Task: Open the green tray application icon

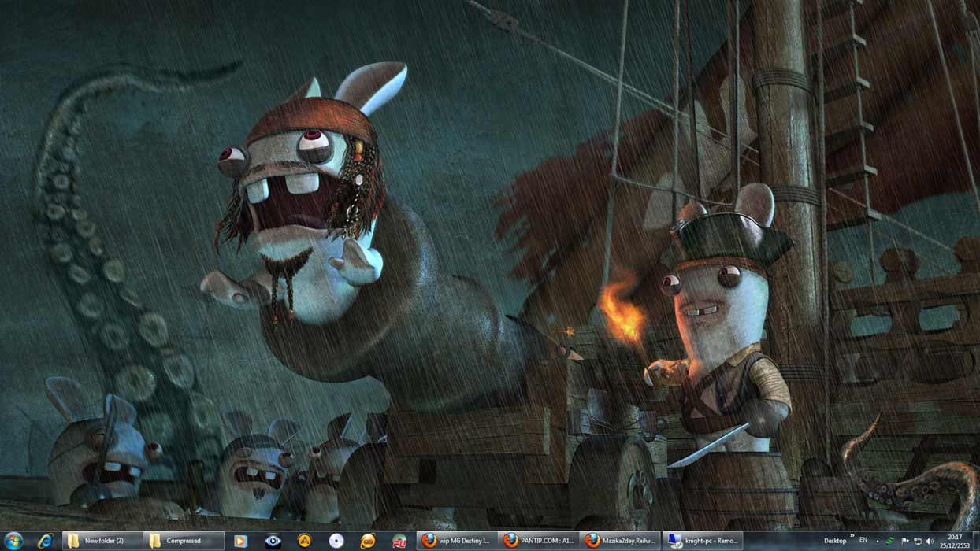Action: (889, 541)
